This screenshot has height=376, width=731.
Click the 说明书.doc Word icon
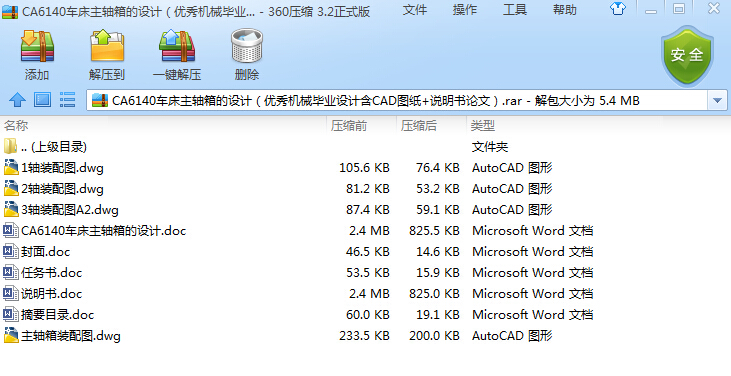[11, 293]
